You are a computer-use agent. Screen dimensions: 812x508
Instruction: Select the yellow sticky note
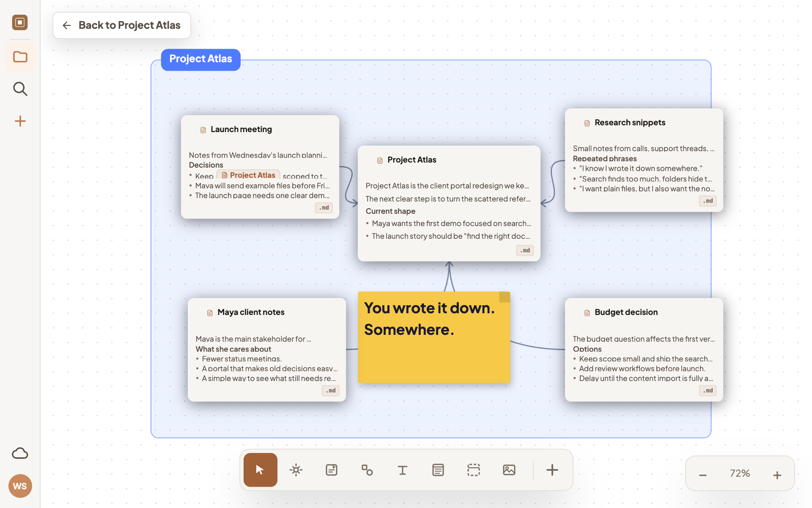pyautogui.click(x=434, y=338)
